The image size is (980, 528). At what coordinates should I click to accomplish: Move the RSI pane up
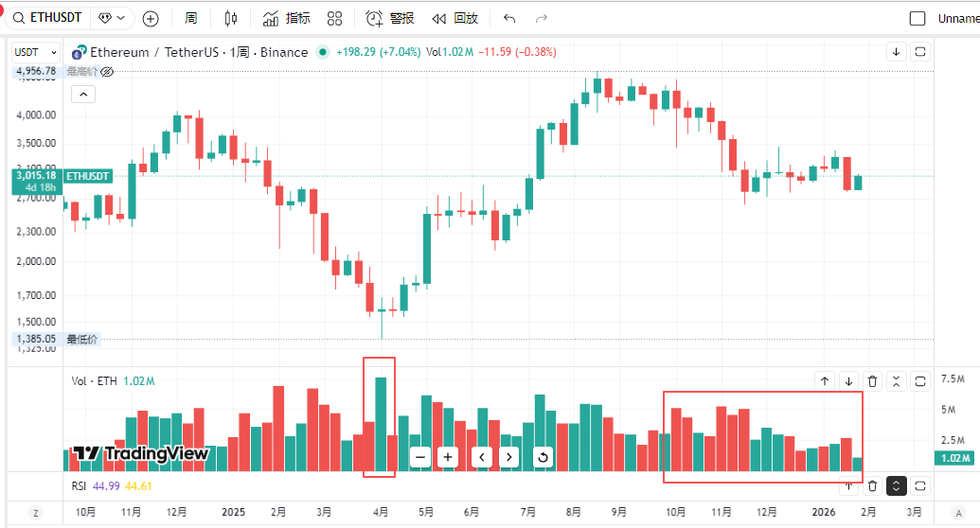pos(848,486)
